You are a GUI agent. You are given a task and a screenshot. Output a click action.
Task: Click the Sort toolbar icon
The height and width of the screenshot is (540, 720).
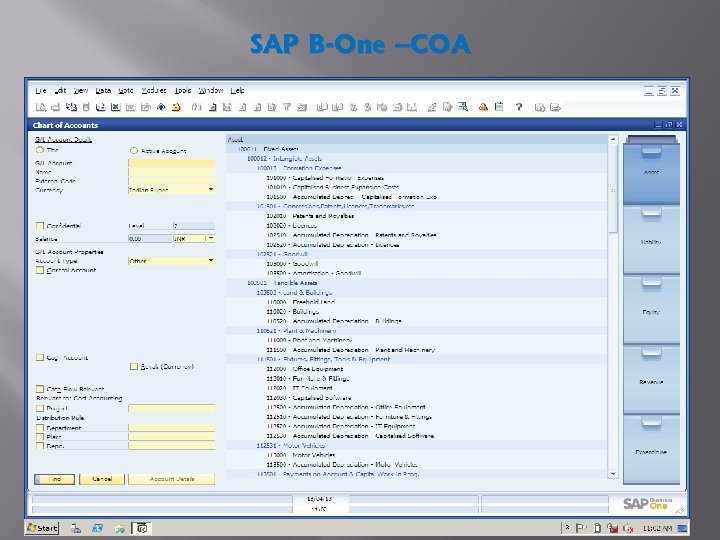click(302, 107)
